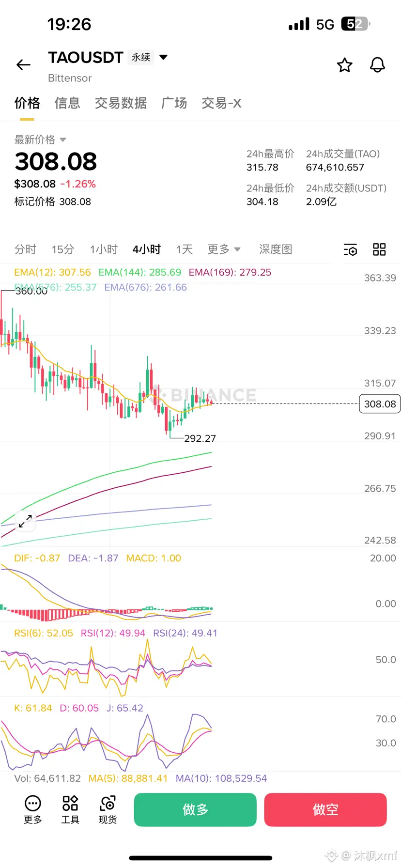The width and height of the screenshot is (401, 868).
Task: Expand the TAOUSDT pair selector arrow
Action: click(x=164, y=57)
